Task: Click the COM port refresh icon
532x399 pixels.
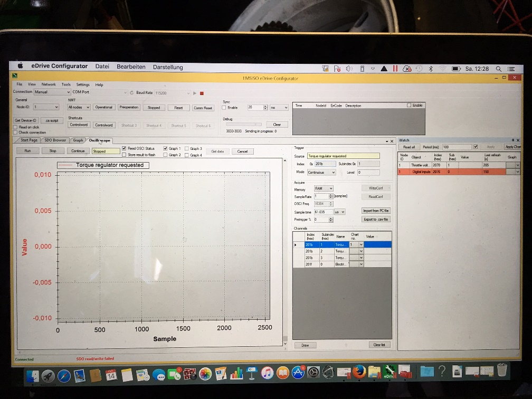Action: point(131,92)
